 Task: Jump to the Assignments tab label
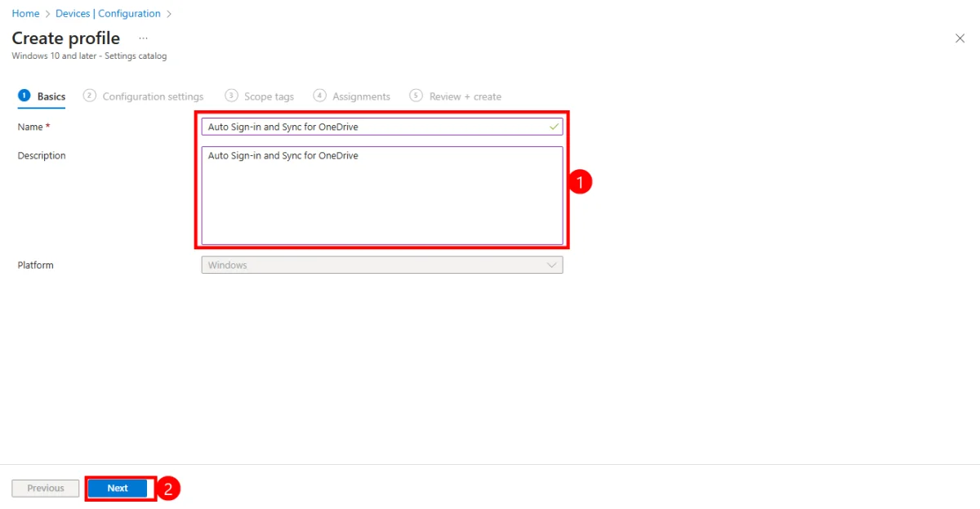tap(361, 96)
